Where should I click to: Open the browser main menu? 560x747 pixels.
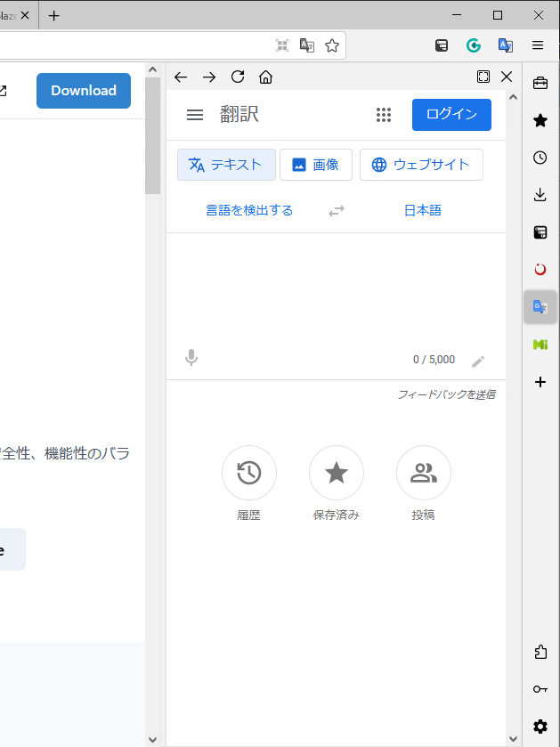(538, 45)
